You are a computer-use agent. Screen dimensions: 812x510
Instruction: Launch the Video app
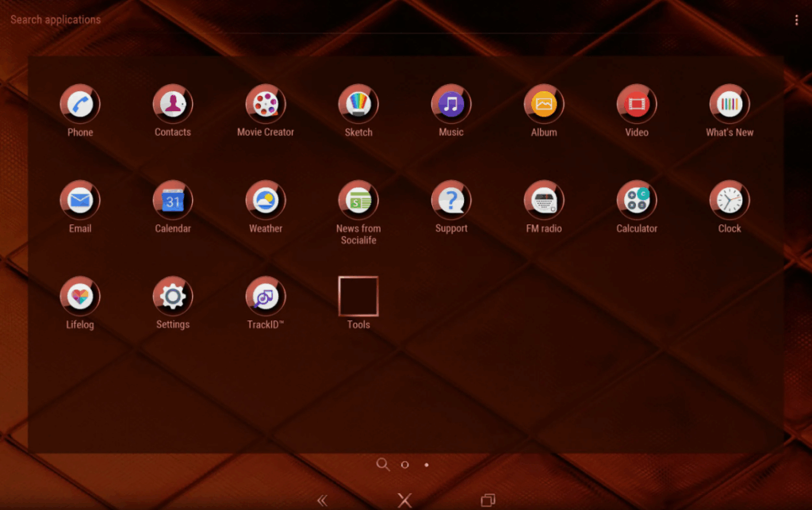[637, 105]
